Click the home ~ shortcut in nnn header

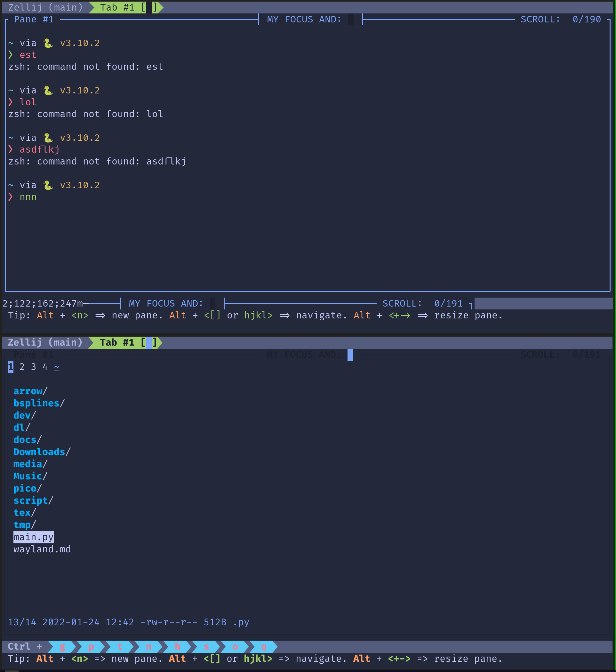57,367
